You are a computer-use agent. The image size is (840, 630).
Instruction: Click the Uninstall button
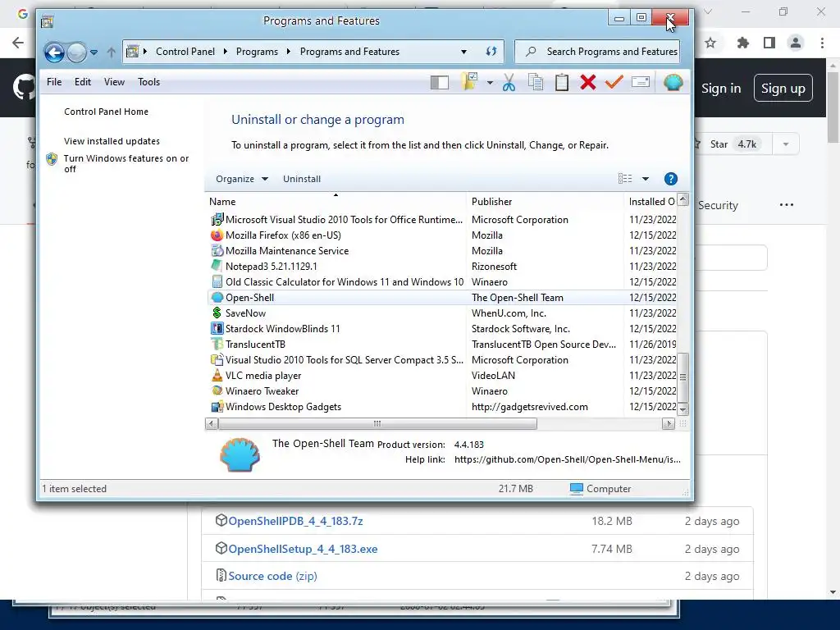(302, 179)
